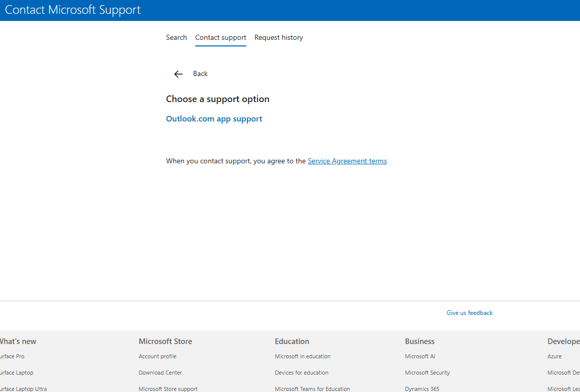Click the Contact Microsoft Support header title
The image size is (580, 392).
[x=73, y=10]
